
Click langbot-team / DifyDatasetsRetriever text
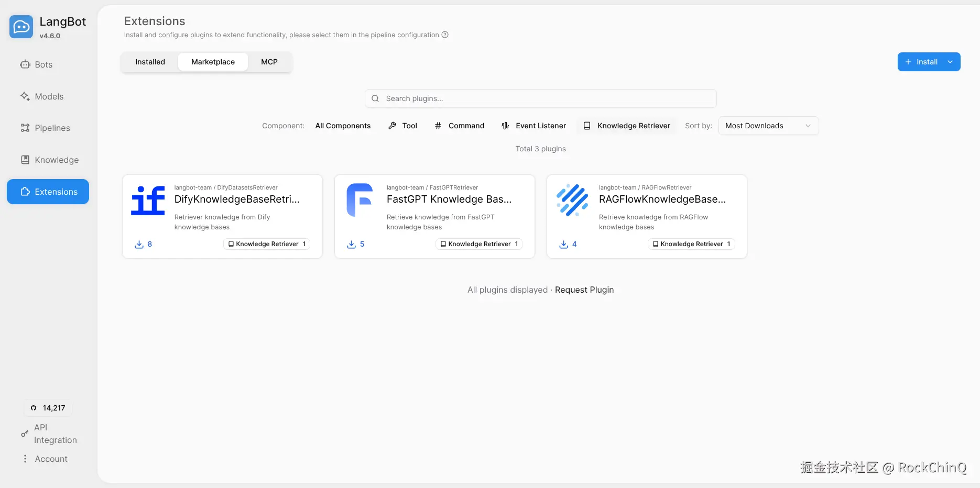[226, 187]
